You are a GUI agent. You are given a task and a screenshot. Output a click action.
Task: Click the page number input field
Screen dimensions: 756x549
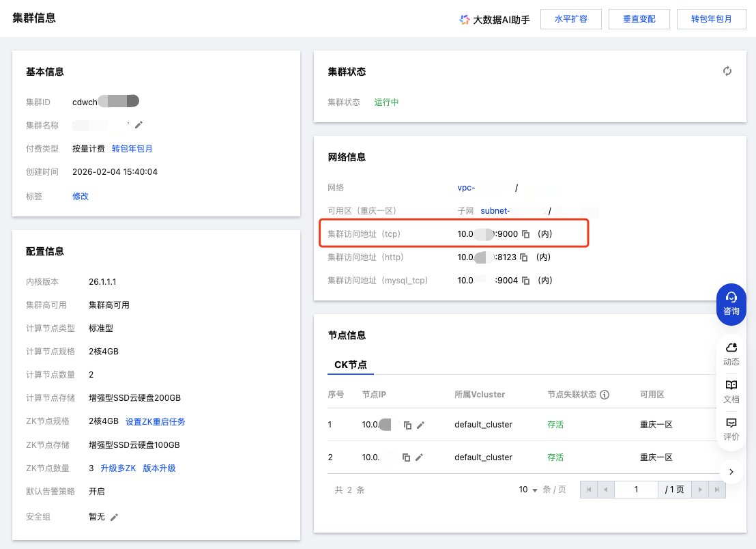click(x=637, y=490)
